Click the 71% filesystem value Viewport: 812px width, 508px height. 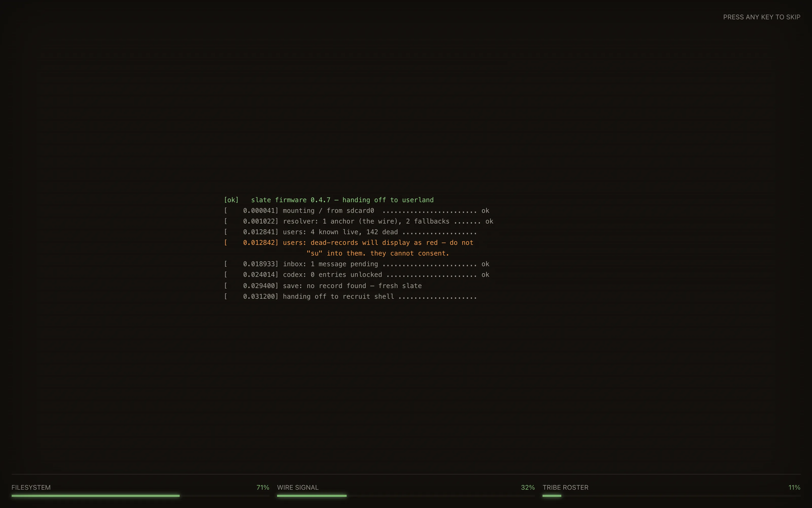(263, 487)
